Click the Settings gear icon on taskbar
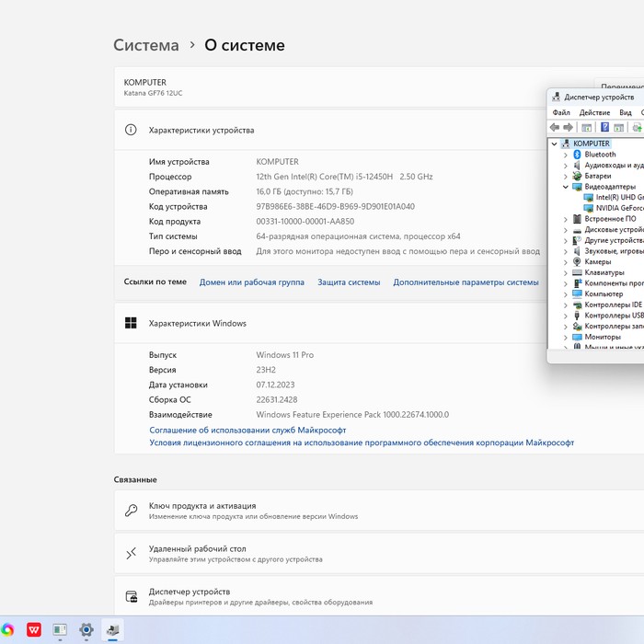644x644 pixels. (86, 630)
